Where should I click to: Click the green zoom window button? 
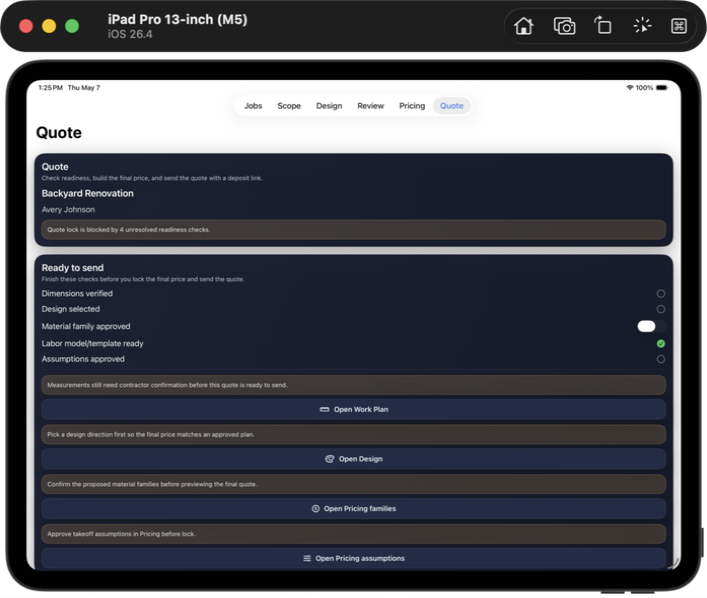(x=72, y=26)
